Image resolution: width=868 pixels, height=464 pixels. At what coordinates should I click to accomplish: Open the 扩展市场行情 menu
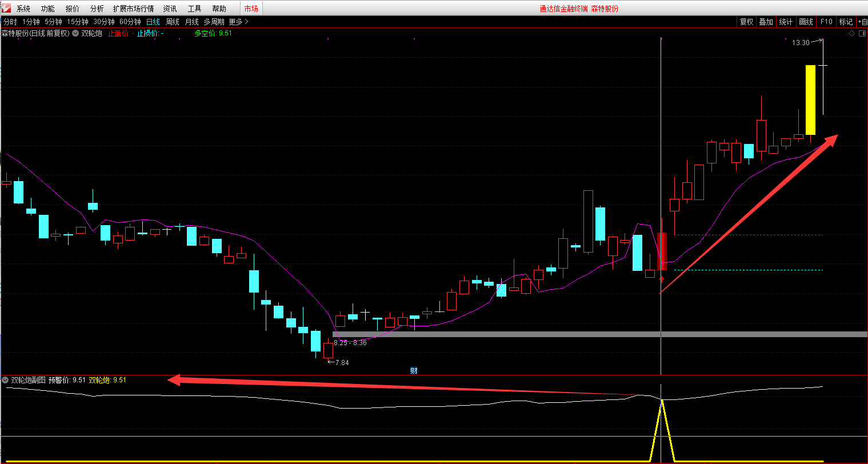[x=134, y=9]
